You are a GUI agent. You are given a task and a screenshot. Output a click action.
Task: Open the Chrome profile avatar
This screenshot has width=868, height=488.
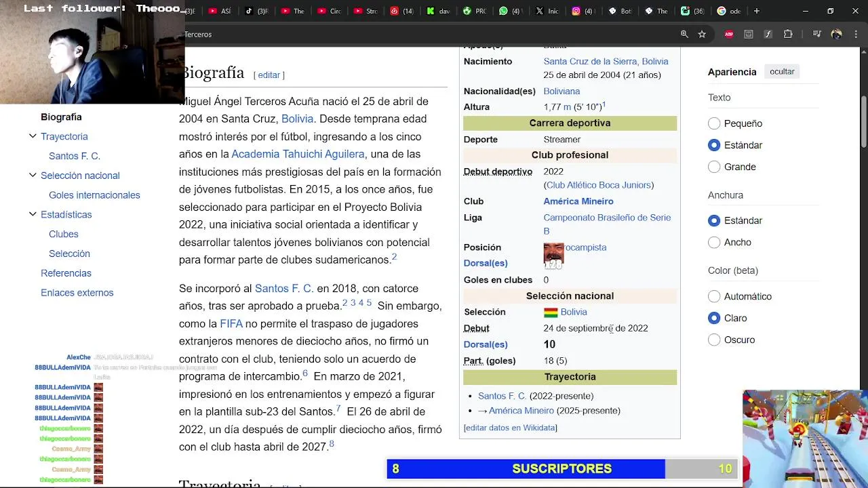coord(836,34)
